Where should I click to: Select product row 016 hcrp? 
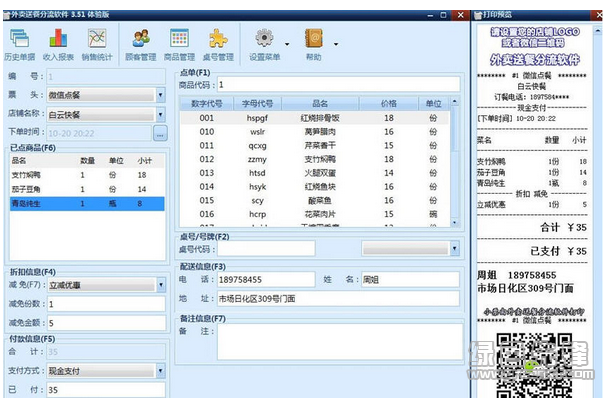click(314, 214)
